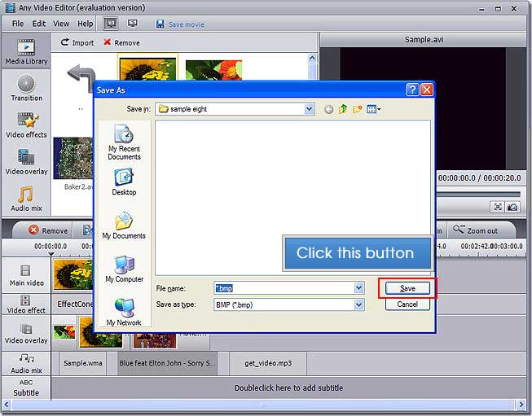This screenshot has height=416, width=532.
Task: Go back in the Save As dialog
Action: (x=328, y=109)
